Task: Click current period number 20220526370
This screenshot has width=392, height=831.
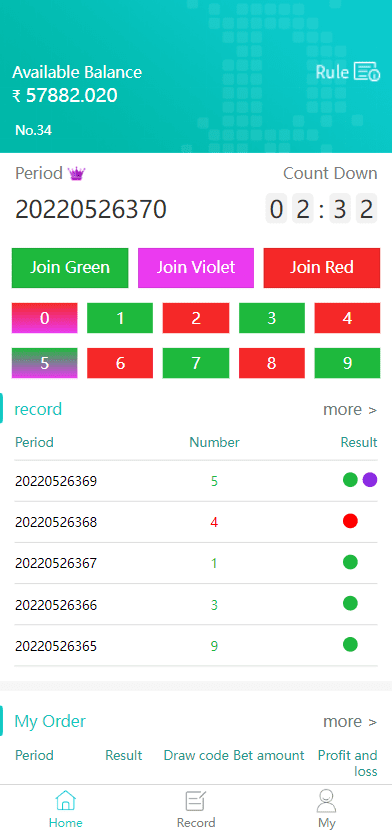Action: tap(91, 210)
